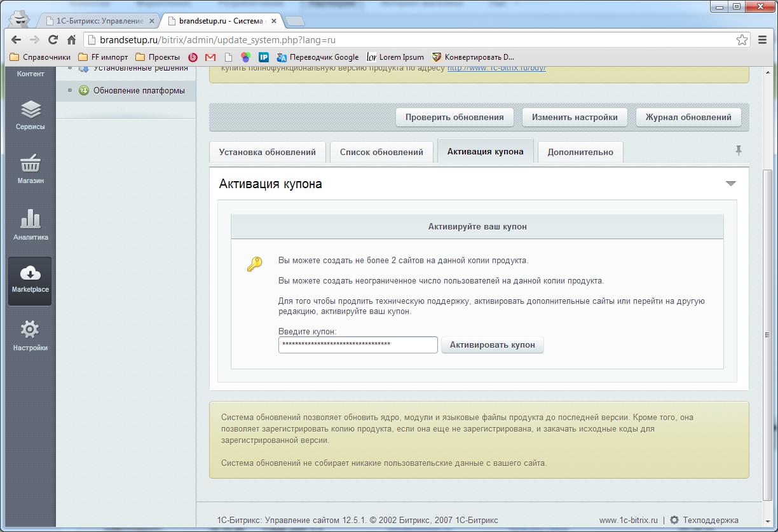Viewport: 778px width, 532px height.
Task: Click the page vertical scrollbar thumb
Action: click(768, 335)
